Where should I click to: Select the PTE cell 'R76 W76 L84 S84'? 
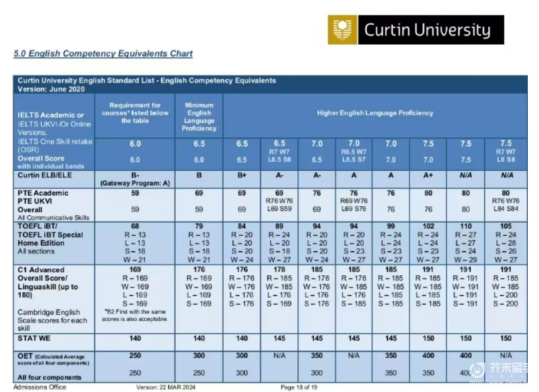click(x=505, y=205)
